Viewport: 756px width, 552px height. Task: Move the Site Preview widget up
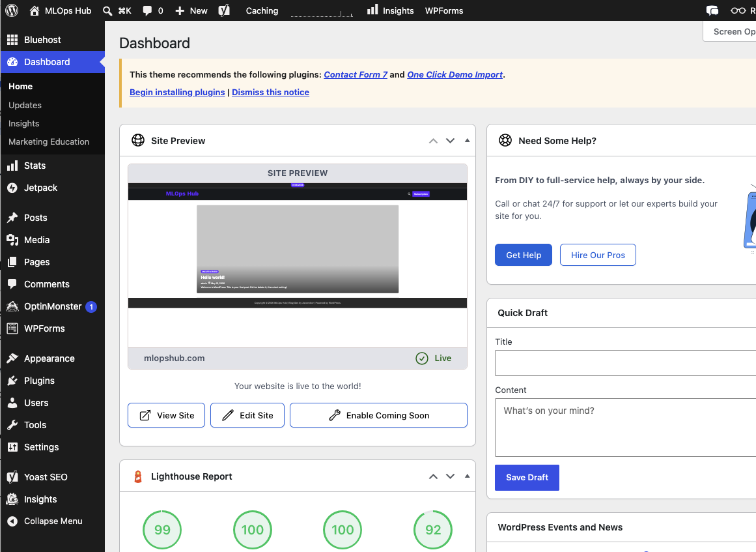(434, 141)
